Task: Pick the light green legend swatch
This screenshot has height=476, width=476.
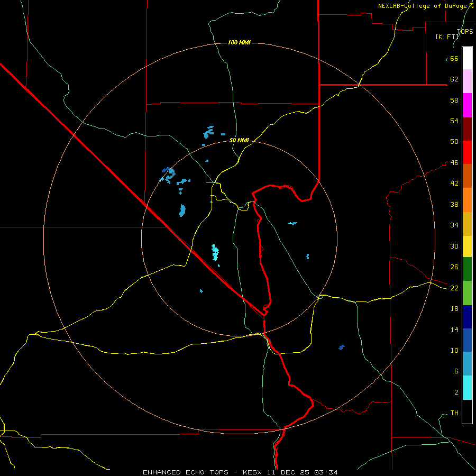Action: coord(467,293)
